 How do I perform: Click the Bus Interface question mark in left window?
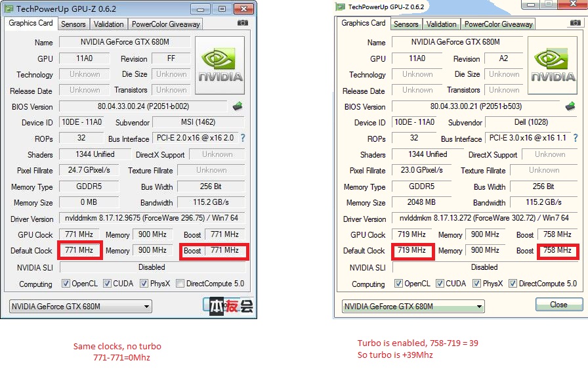click(243, 138)
